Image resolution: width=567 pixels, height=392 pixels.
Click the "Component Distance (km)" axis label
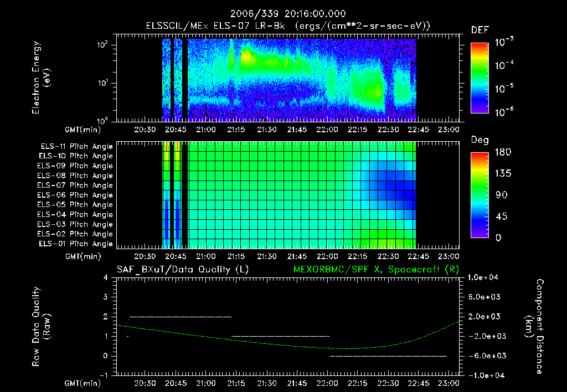[534, 327]
